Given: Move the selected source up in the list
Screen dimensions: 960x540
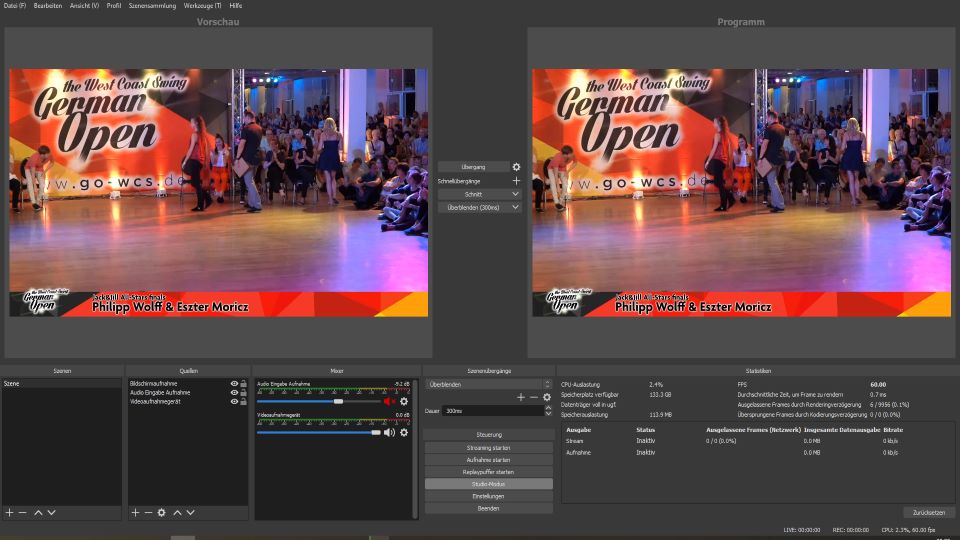Looking at the screenshot, I should point(178,512).
